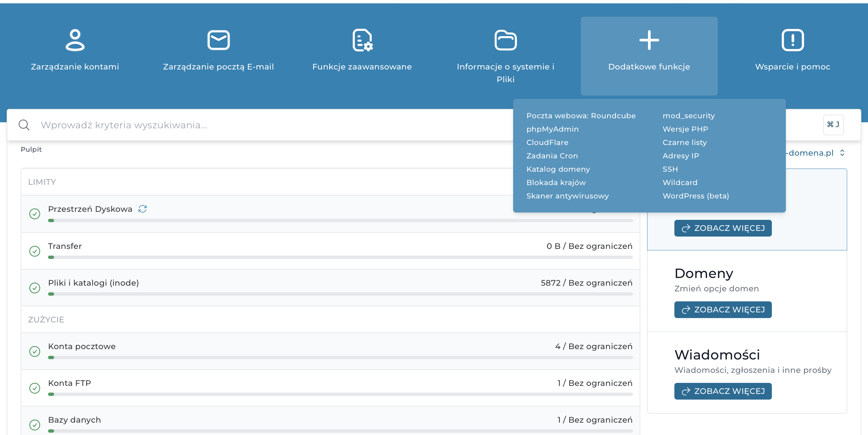Click the plus icon of Dodatkowe funkcje

point(649,40)
